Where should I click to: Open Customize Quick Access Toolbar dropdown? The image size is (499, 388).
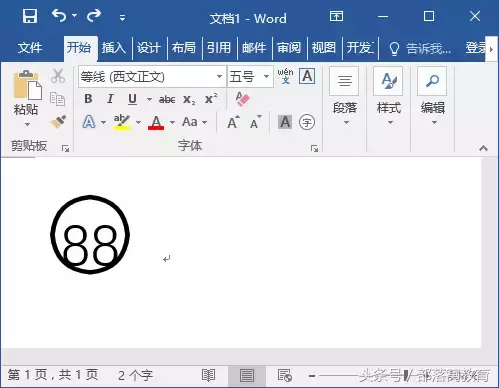pyautogui.click(x=122, y=18)
